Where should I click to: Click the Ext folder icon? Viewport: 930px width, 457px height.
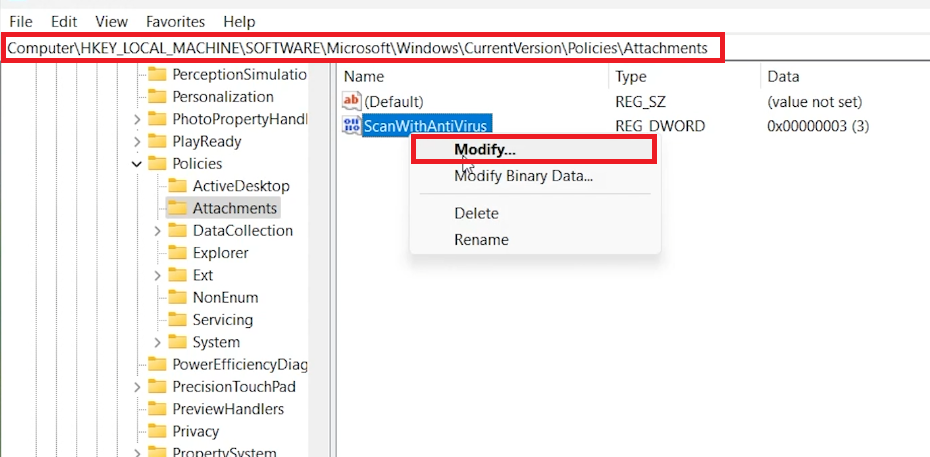point(177,275)
